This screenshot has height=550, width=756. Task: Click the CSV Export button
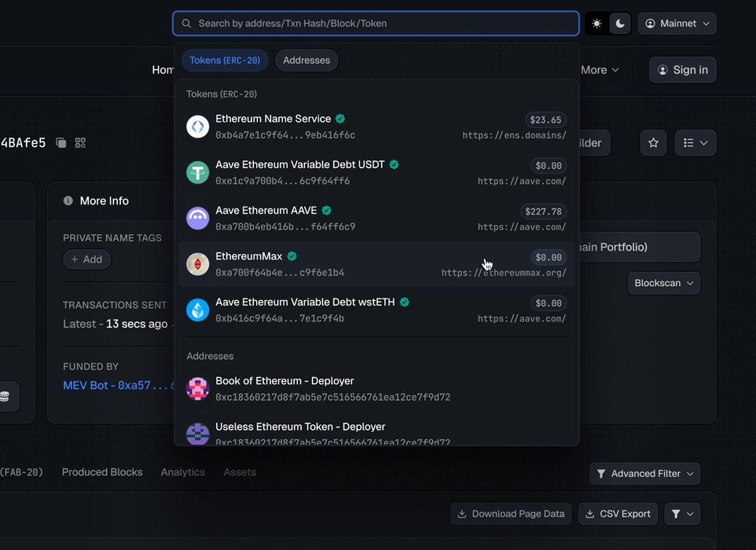[x=618, y=514]
